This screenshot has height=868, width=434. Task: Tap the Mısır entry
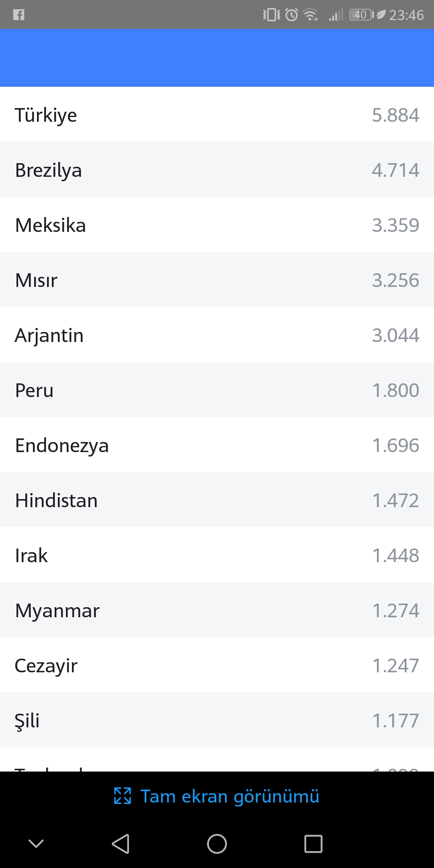tap(217, 280)
